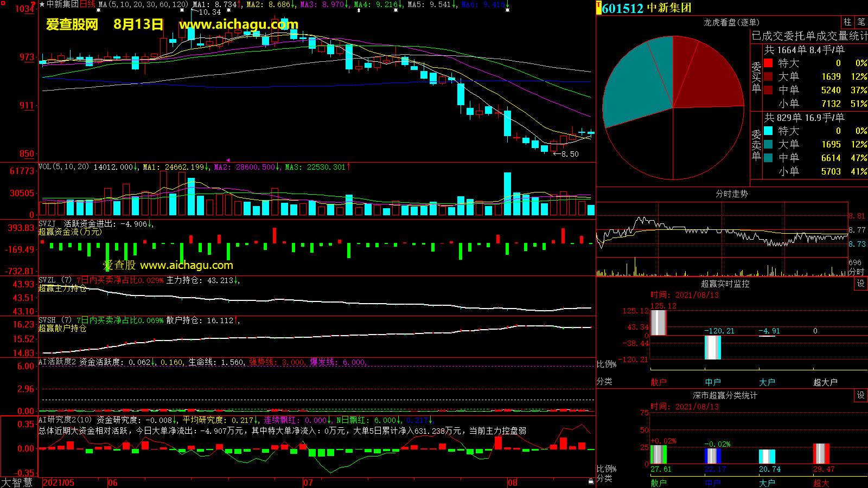The image size is (868, 488).
Task: Click the www.aichagu.com link at top
Action: tap(239, 24)
